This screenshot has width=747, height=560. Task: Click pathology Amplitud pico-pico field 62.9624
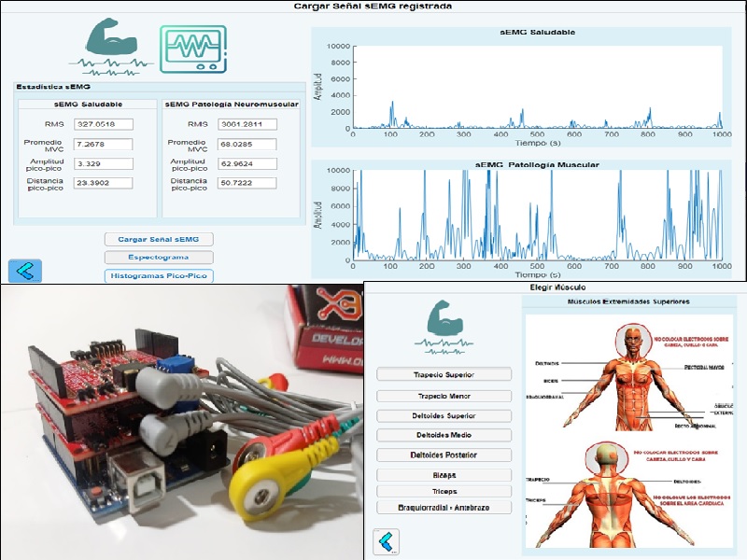(x=247, y=164)
